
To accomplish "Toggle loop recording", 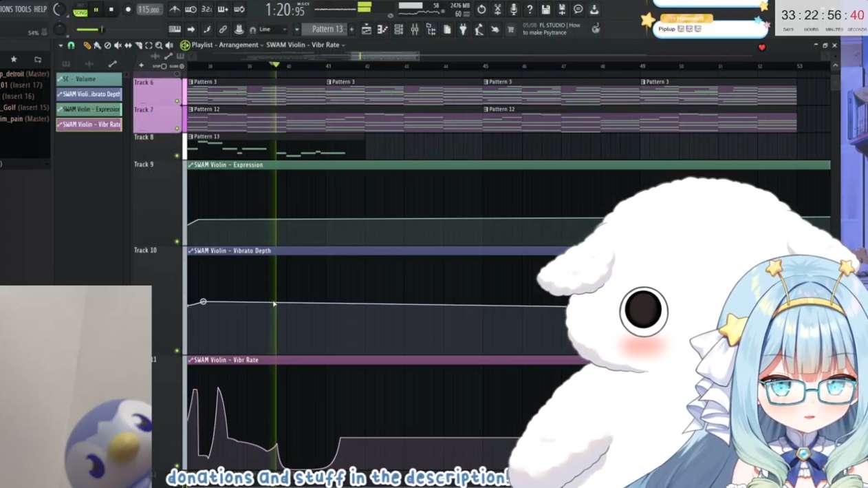I will click(x=239, y=10).
